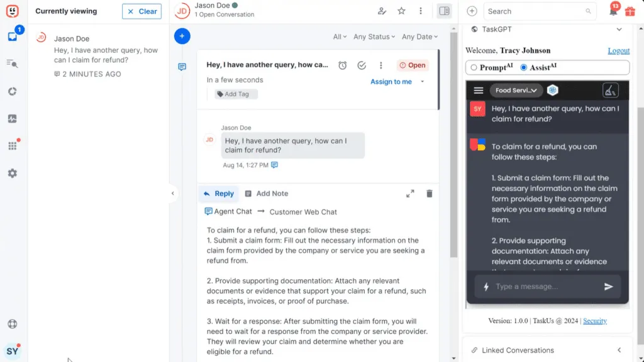Select the PromptAI radio button

[x=474, y=68]
